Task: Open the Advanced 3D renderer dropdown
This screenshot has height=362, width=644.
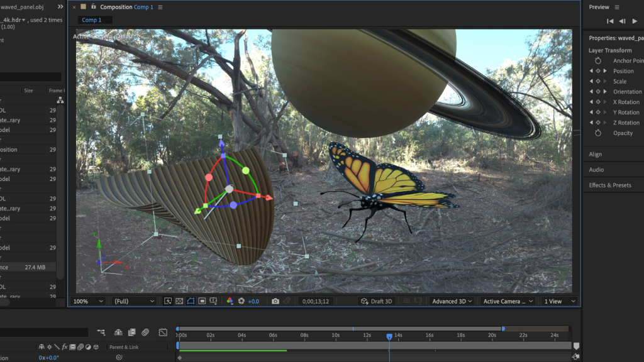Action: click(452, 302)
